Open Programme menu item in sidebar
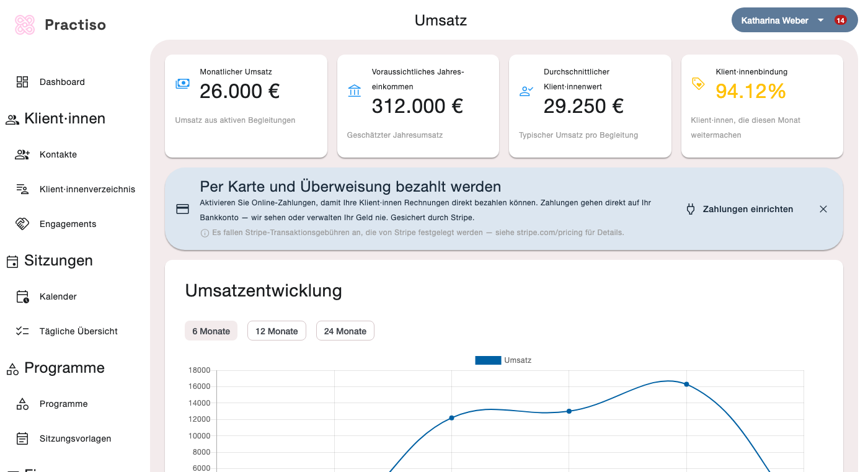The image size is (868, 472). (63, 404)
